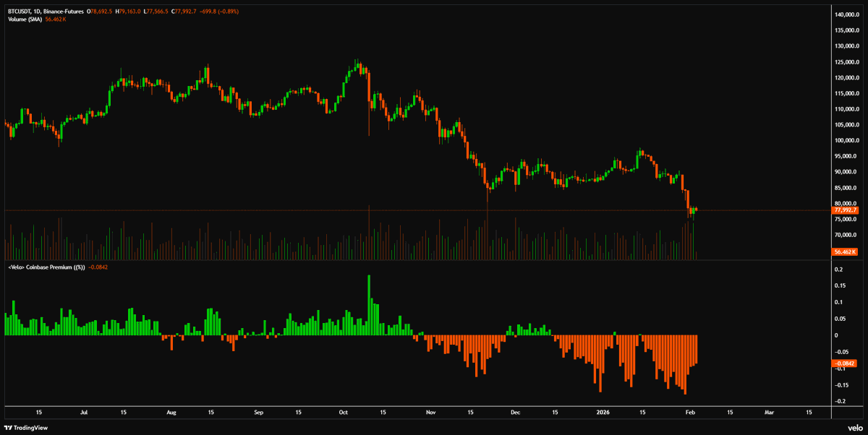The image size is (868, 435).
Task: Click the 90,000.0 price axis label
Action: [x=846, y=172]
